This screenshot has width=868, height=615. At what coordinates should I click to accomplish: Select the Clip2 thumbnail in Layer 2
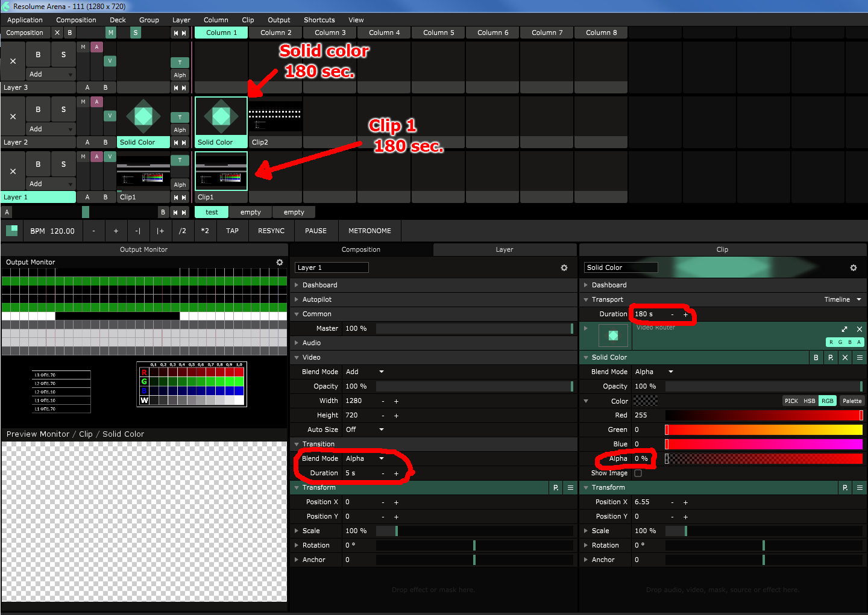click(x=275, y=117)
